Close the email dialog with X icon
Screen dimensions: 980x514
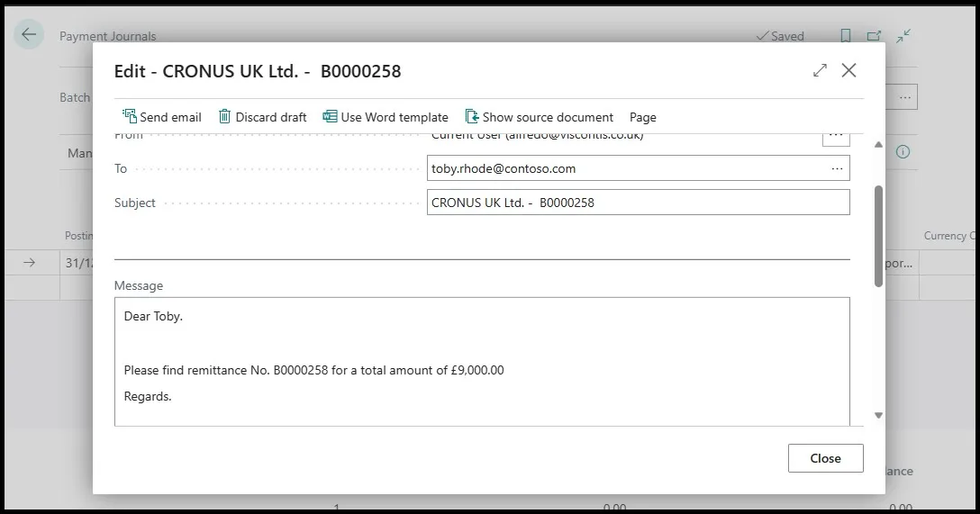coord(848,70)
